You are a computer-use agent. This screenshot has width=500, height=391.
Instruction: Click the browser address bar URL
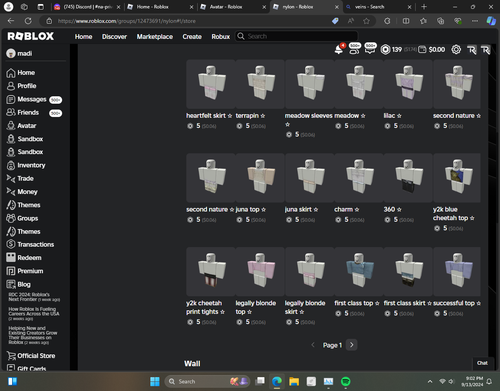tap(127, 21)
